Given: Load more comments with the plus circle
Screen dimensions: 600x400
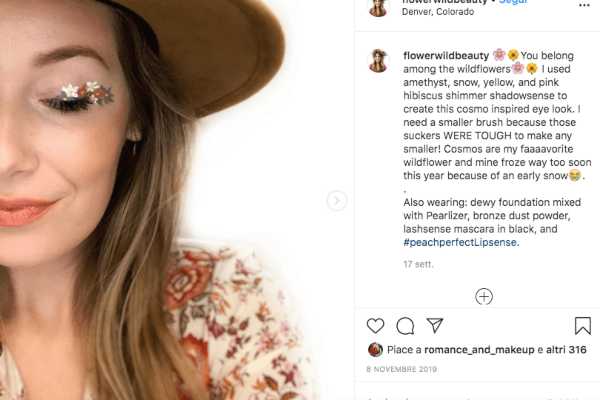Looking at the screenshot, I should [484, 296].
